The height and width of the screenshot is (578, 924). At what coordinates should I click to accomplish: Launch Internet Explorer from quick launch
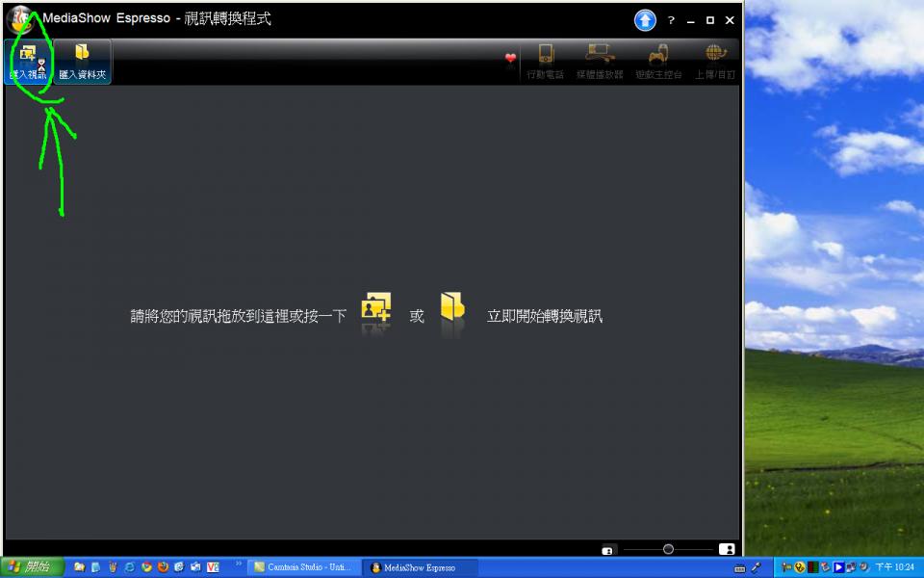click(129, 567)
